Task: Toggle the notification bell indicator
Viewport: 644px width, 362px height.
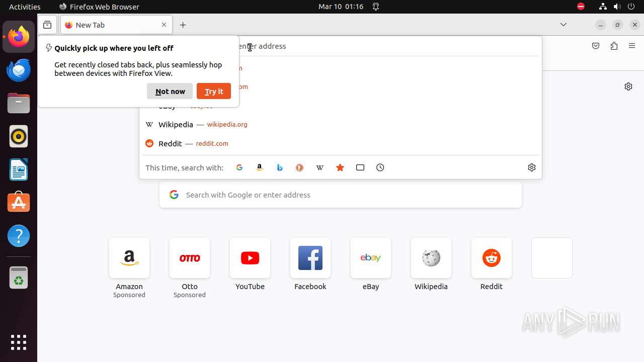Action: [376, 7]
